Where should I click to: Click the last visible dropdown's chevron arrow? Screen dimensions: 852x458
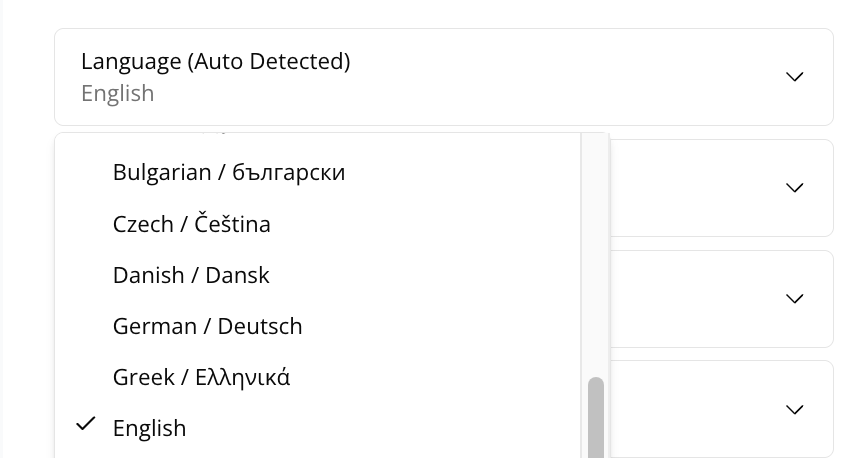tap(795, 410)
